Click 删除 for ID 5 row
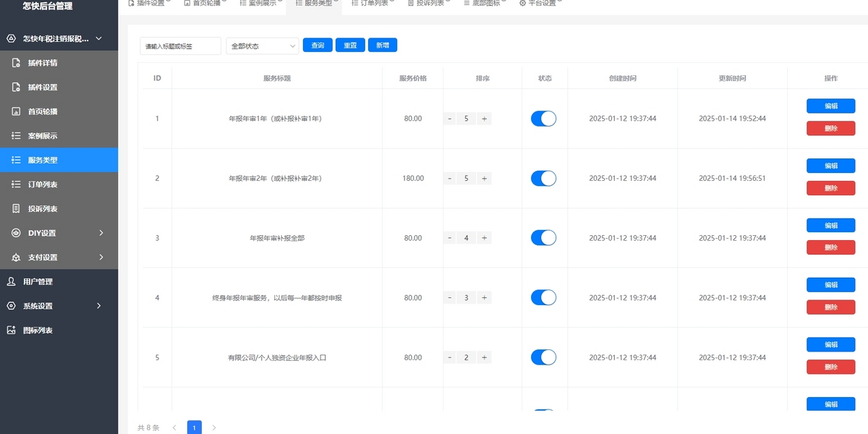868x434 pixels. coord(831,367)
